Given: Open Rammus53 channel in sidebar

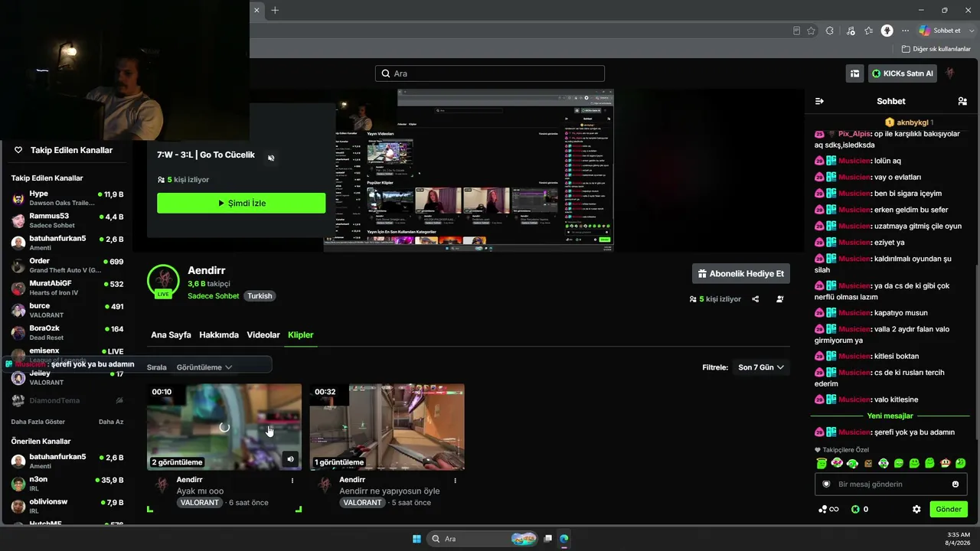Looking at the screenshot, I should [x=67, y=220].
